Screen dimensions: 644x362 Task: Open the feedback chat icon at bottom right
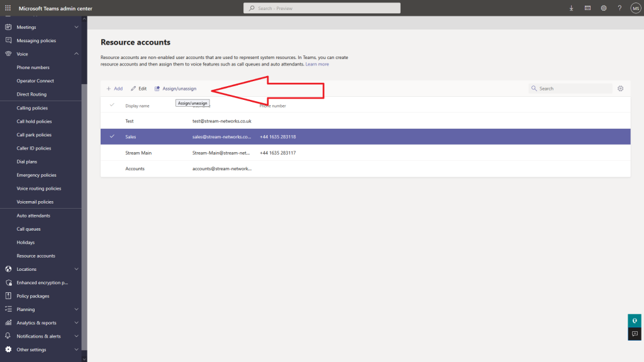click(633, 334)
